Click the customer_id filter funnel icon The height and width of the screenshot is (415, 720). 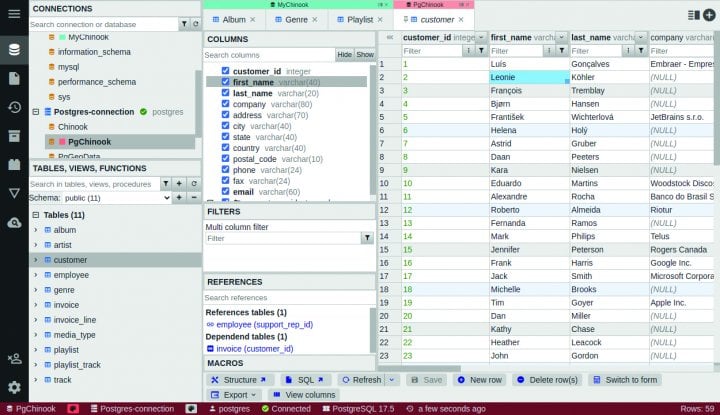(x=481, y=50)
